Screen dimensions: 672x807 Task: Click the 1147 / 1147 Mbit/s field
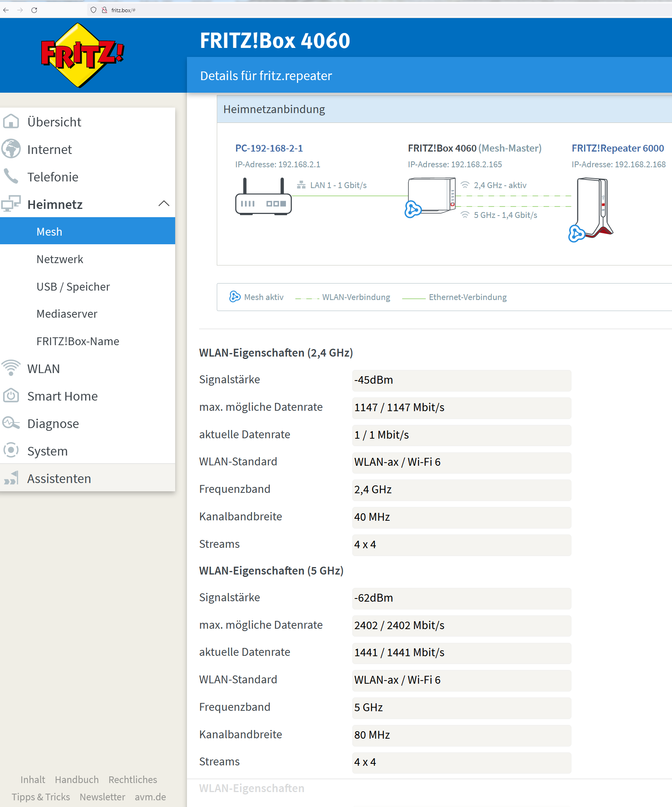[461, 408]
